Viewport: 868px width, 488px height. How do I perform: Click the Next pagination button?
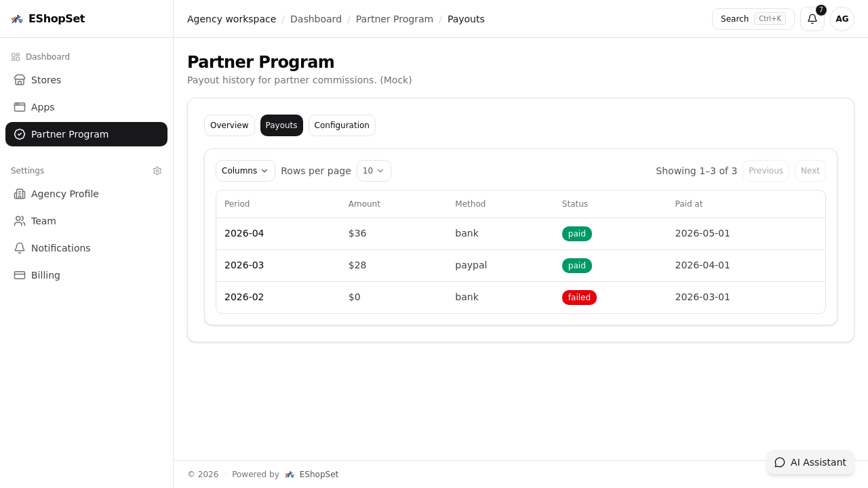(810, 171)
